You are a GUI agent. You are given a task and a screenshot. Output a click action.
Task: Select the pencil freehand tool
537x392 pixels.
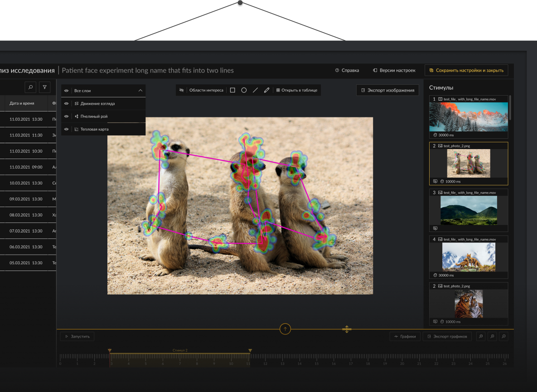266,90
